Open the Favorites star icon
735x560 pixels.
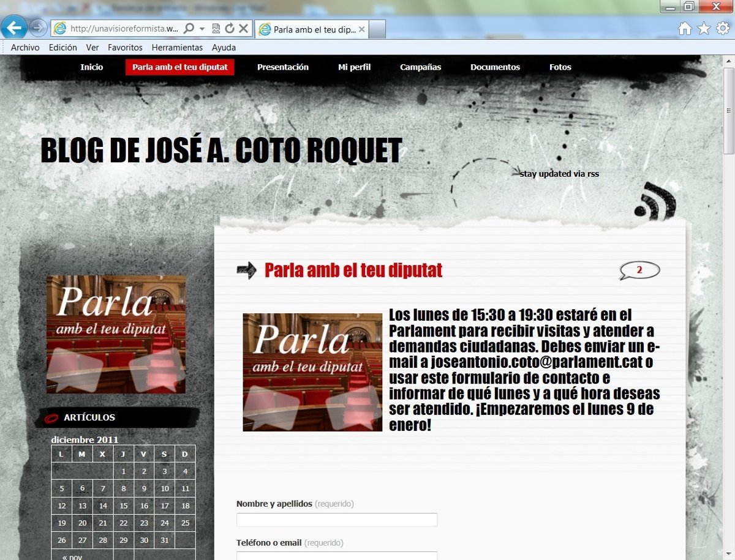coord(704,29)
